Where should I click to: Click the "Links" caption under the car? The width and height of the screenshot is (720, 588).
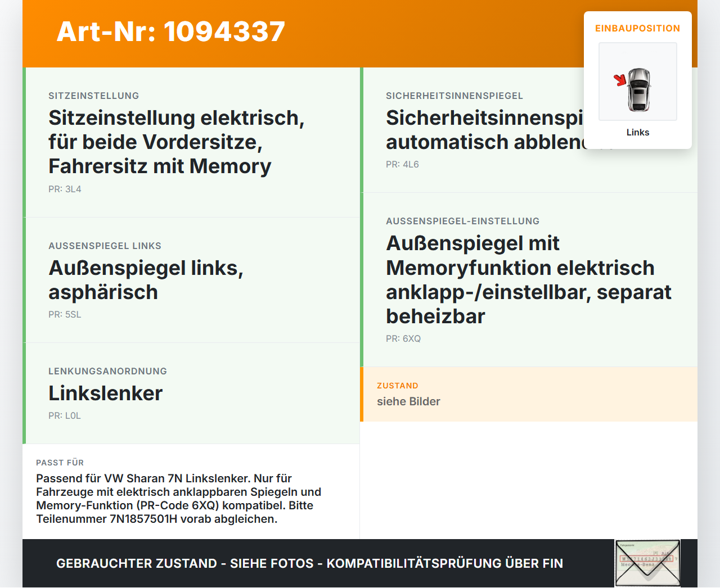pyautogui.click(x=638, y=132)
